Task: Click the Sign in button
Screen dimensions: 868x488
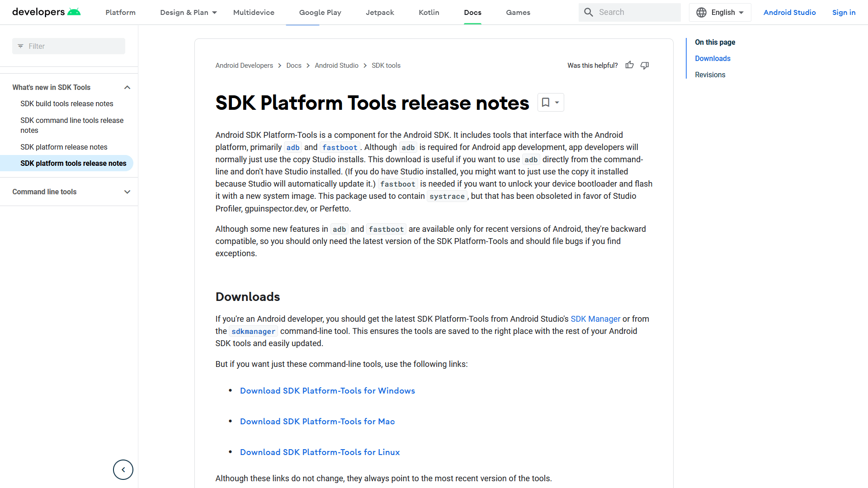Action: pyautogui.click(x=844, y=12)
